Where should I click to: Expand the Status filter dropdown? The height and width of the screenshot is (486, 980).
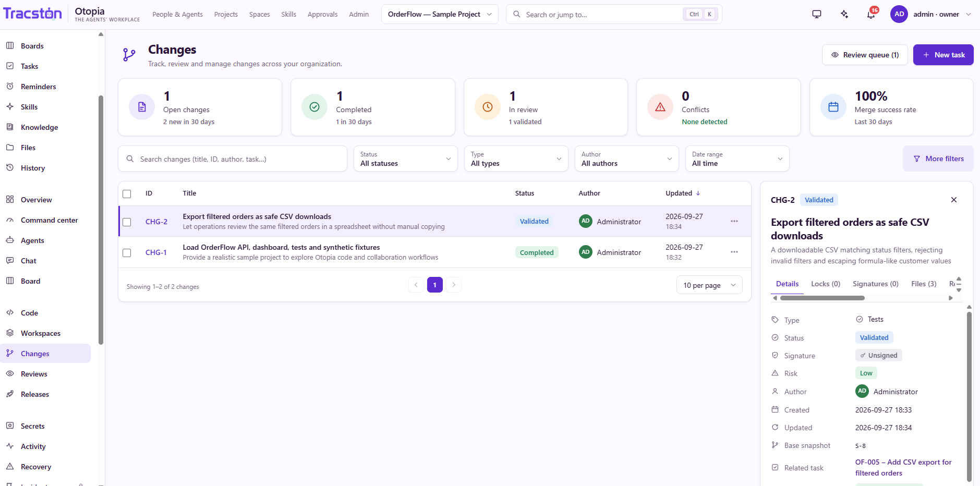click(x=405, y=159)
